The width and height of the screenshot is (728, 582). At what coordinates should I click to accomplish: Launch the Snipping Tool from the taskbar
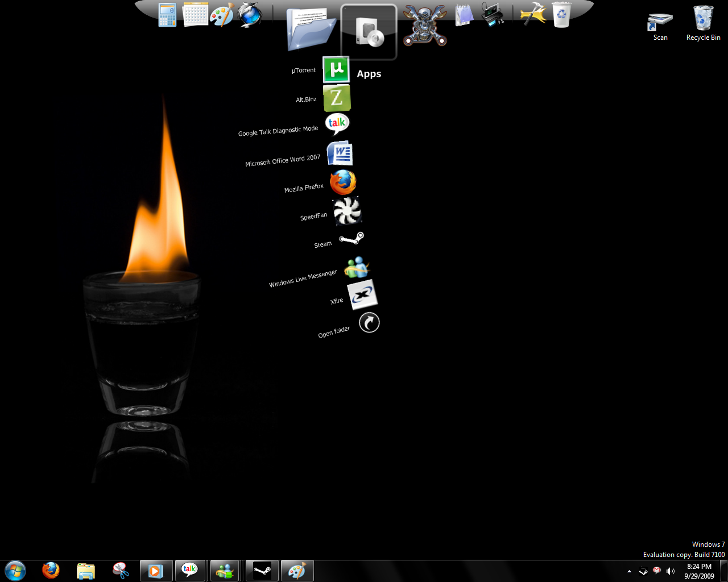(121, 571)
